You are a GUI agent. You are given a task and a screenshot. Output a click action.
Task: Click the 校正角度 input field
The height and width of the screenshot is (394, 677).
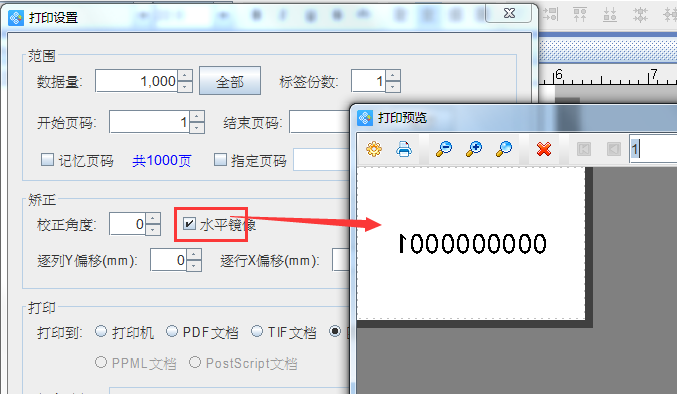click(128, 224)
